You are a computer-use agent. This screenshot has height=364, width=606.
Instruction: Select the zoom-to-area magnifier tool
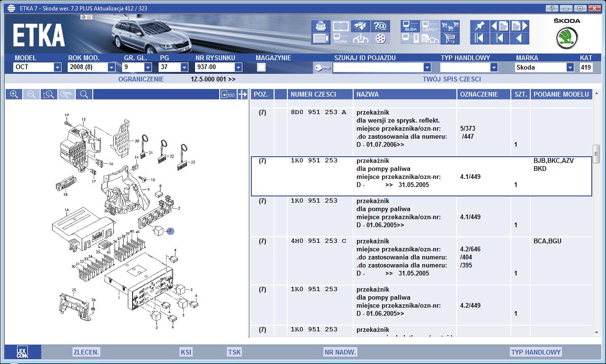click(x=49, y=95)
